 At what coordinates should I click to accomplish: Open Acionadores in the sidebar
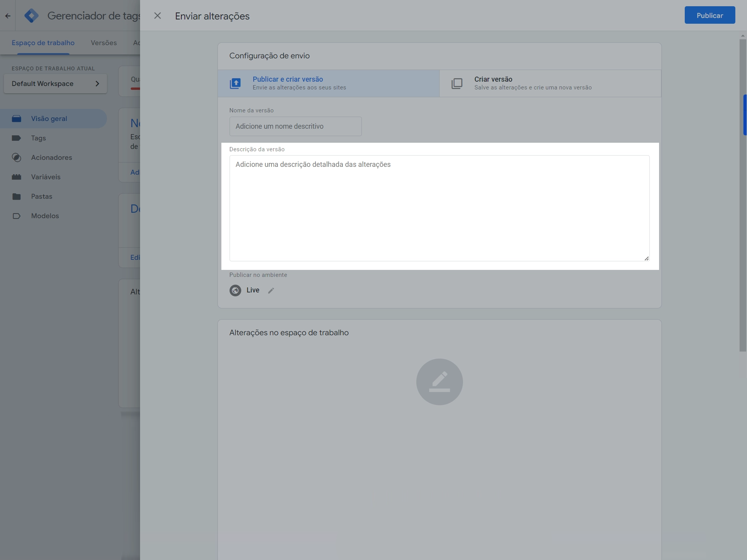(x=51, y=157)
